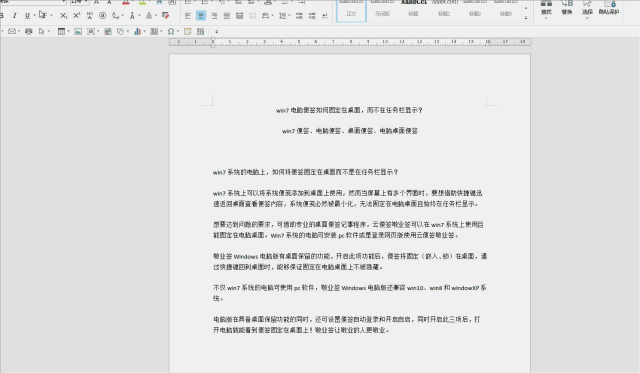Screen dimensions: 640x373
Task: Click the paragraph shading icon
Action: tap(265, 16)
